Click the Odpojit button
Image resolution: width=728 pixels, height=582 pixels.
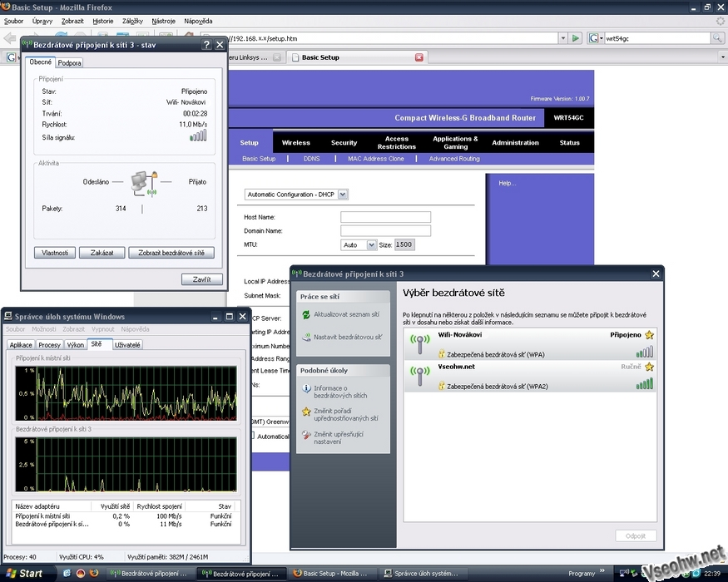[636, 536]
